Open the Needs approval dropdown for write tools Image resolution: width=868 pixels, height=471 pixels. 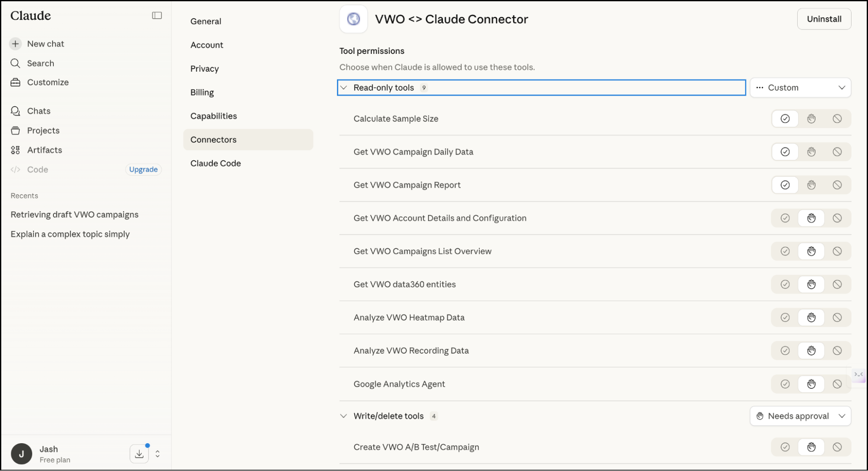click(800, 416)
